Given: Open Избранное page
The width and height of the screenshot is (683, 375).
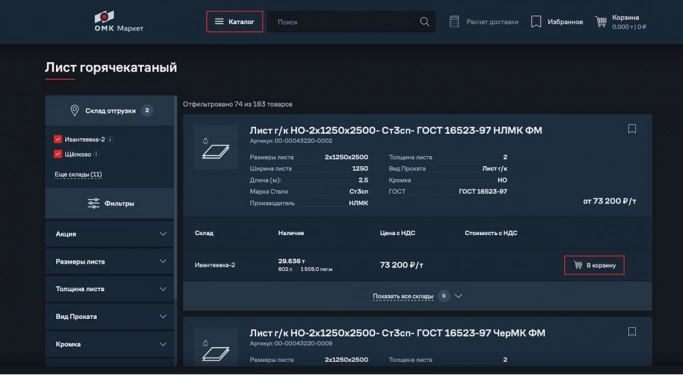Looking at the screenshot, I should click(x=565, y=22).
